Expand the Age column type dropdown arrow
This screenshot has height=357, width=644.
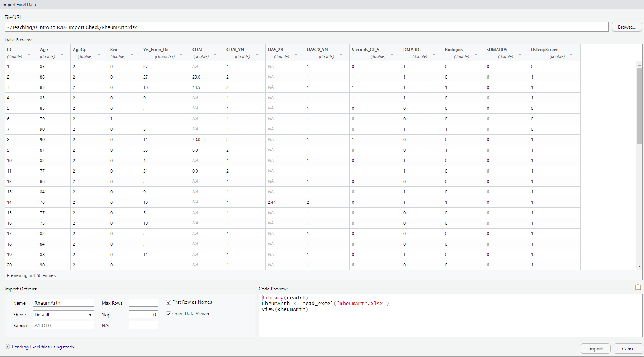coord(62,55)
